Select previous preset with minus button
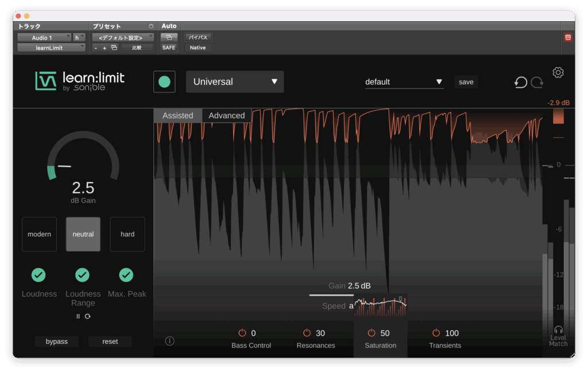The width and height of the screenshot is (588, 373). pyautogui.click(x=96, y=48)
